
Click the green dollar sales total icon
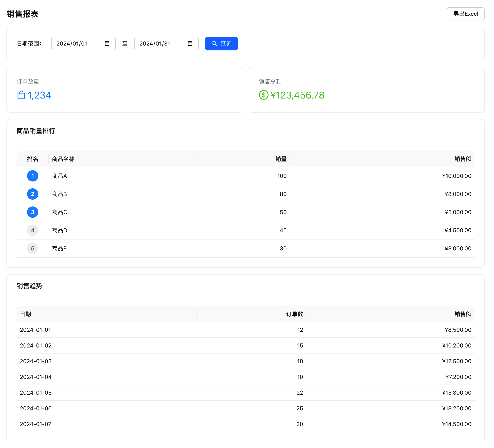point(263,95)
